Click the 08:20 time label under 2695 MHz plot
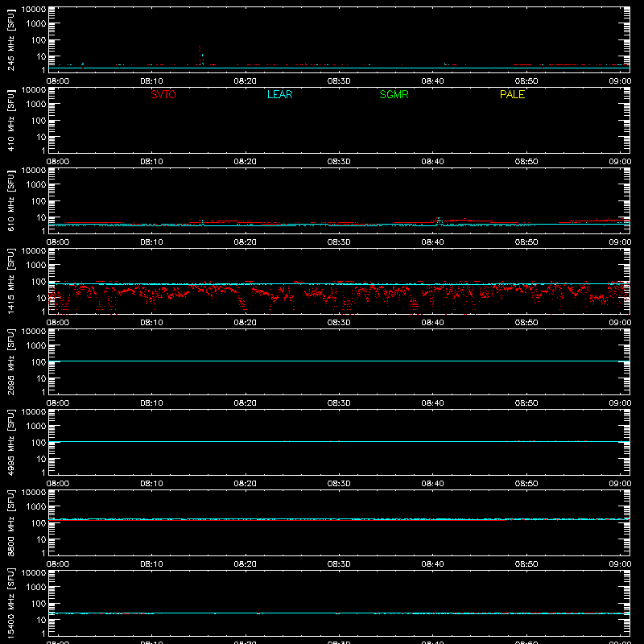Viewport: 644px width, 644px height. 246,403
